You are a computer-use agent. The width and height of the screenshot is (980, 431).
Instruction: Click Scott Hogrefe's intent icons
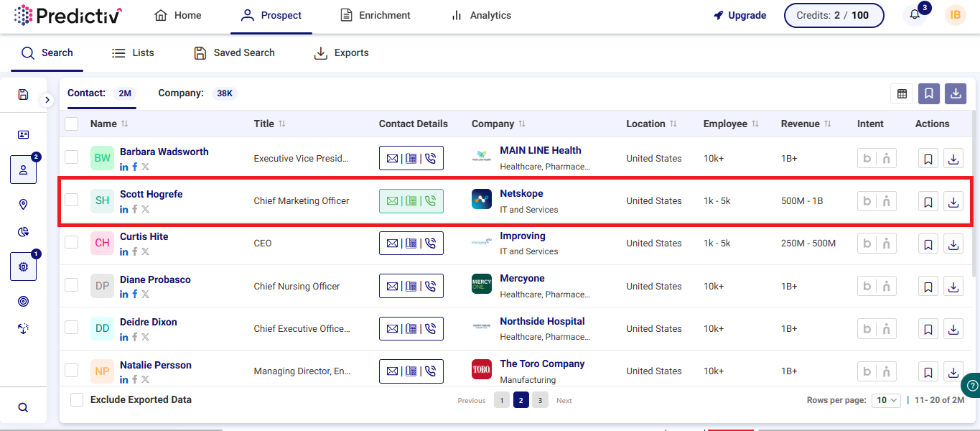click(x=877, y=201)
